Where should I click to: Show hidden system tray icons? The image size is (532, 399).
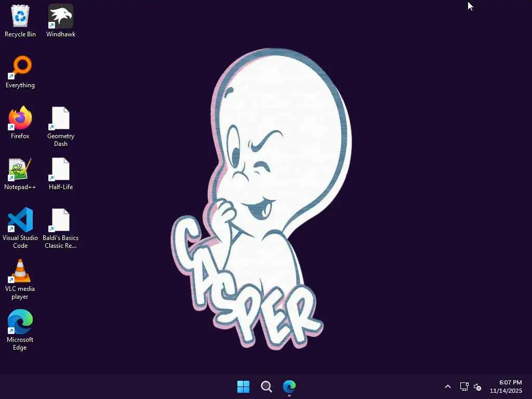448,387
